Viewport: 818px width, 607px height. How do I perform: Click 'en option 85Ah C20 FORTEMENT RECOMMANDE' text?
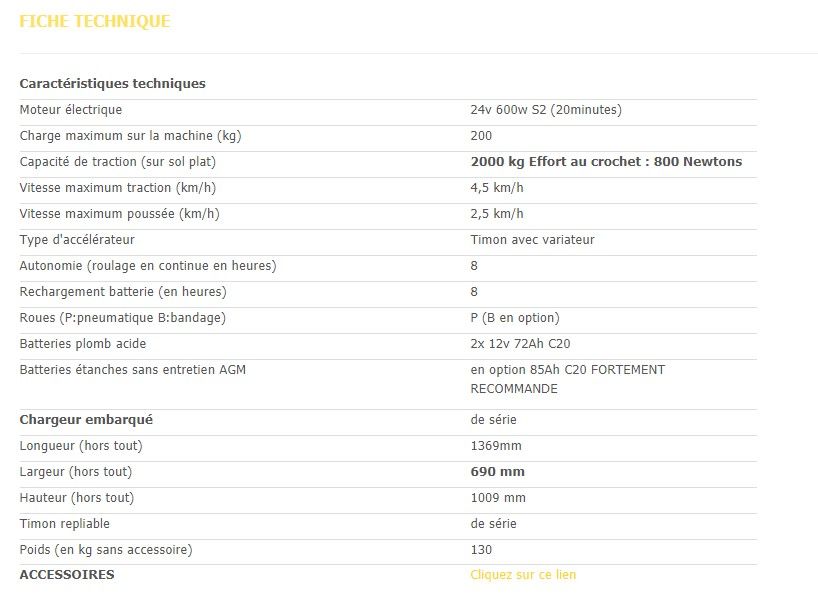point(567,379)
